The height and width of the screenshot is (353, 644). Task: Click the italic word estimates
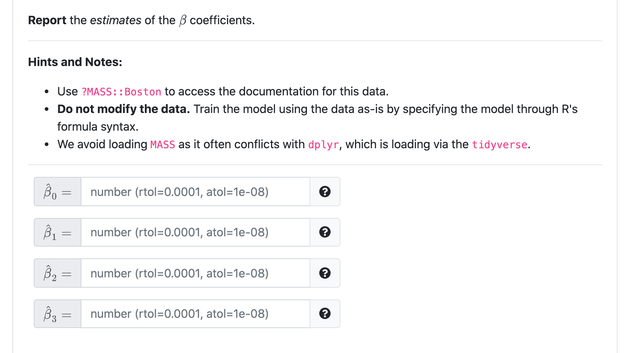116,20
